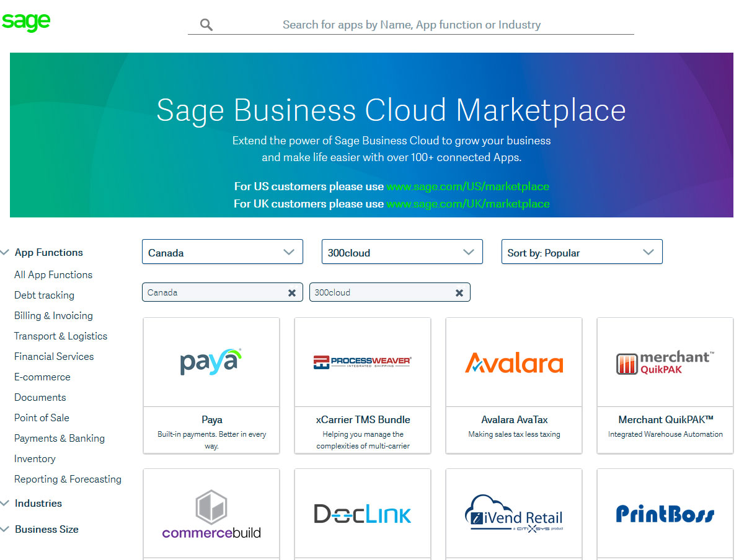The height and width of the screenshot is (560, 739).
Task: Remove the 300cloud filter tag
Action: coord(459,293)
